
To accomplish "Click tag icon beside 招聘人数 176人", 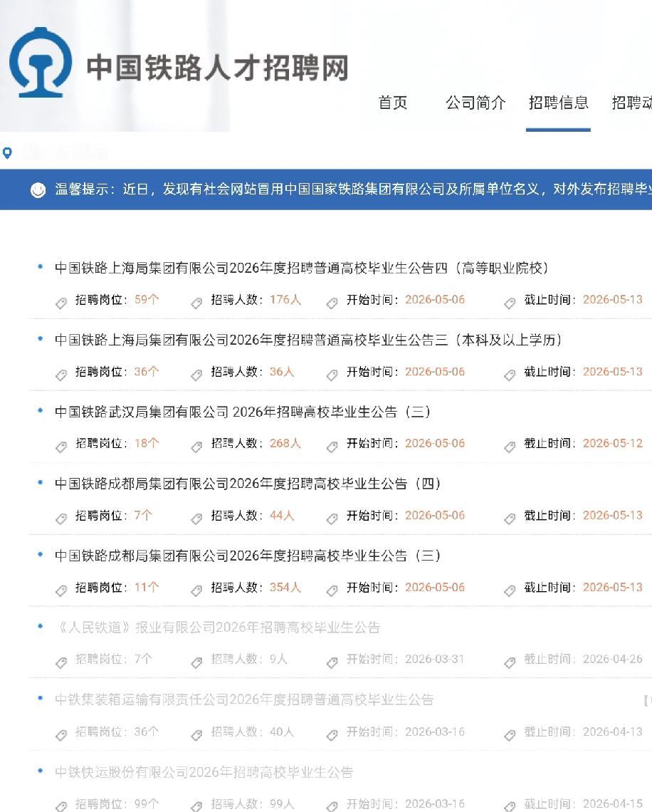I will (196, 303).
